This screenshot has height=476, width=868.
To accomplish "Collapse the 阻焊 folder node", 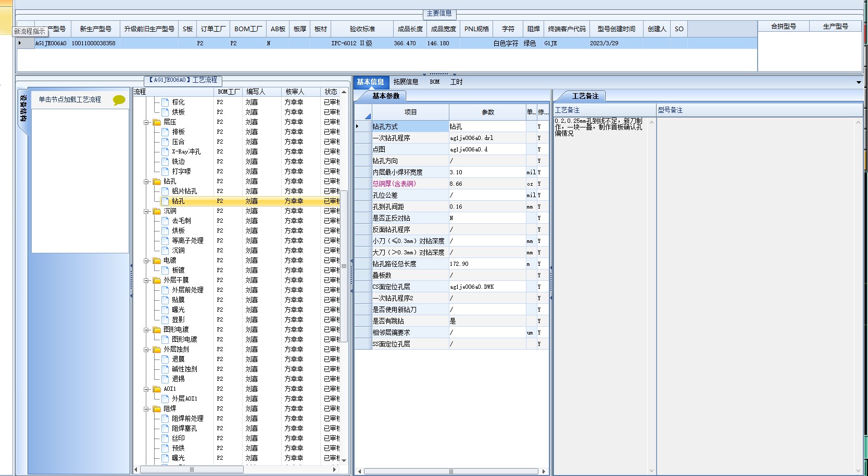I will 147,409.
